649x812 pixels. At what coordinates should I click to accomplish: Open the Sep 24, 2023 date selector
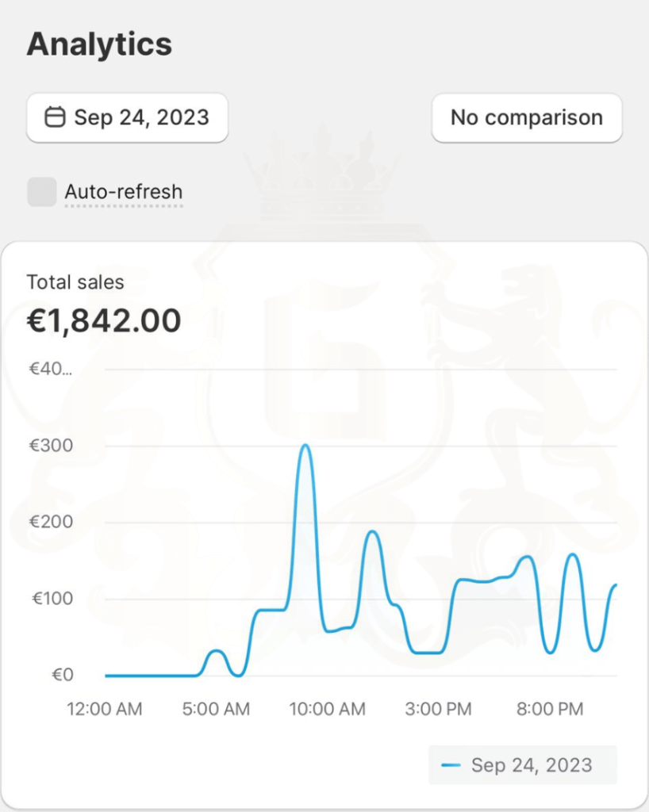click(128, 117)
